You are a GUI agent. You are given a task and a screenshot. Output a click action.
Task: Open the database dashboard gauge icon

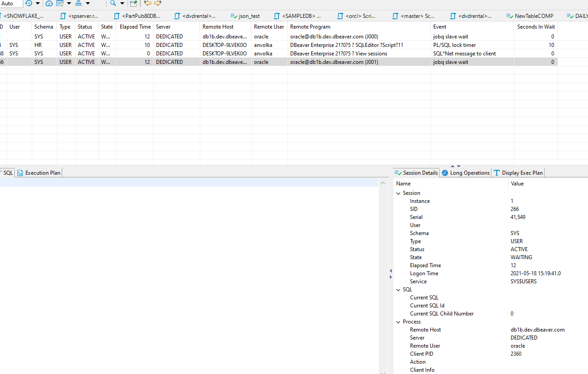point(49,4)
